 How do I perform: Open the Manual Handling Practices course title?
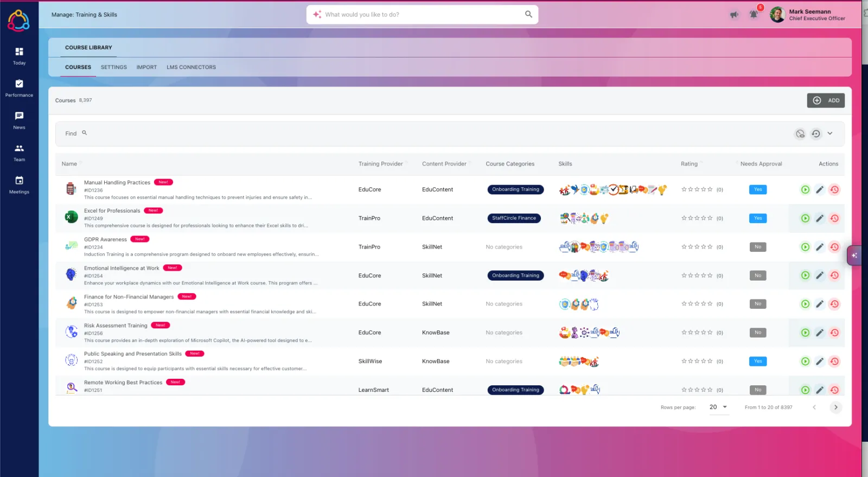[x=117, y=182]
